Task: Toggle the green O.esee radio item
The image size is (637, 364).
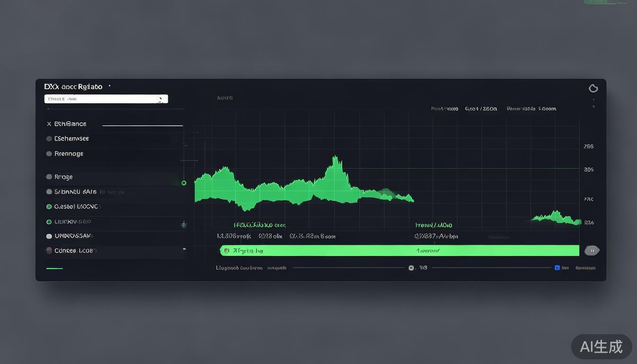Action: (x=49, y=207)
